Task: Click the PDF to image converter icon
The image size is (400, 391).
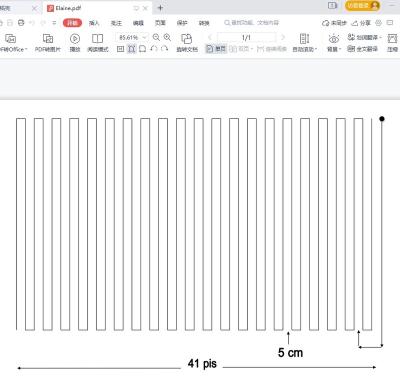Action: pos(48,39)
